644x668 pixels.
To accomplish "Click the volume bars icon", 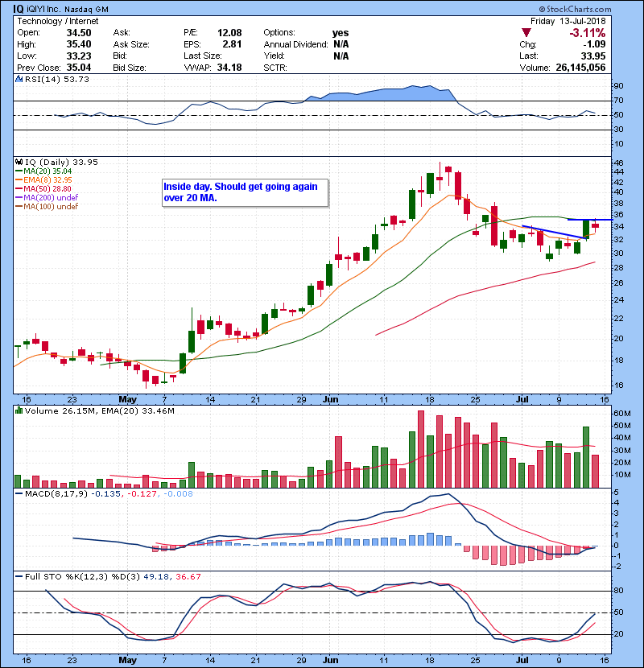I will coord(19,410).
